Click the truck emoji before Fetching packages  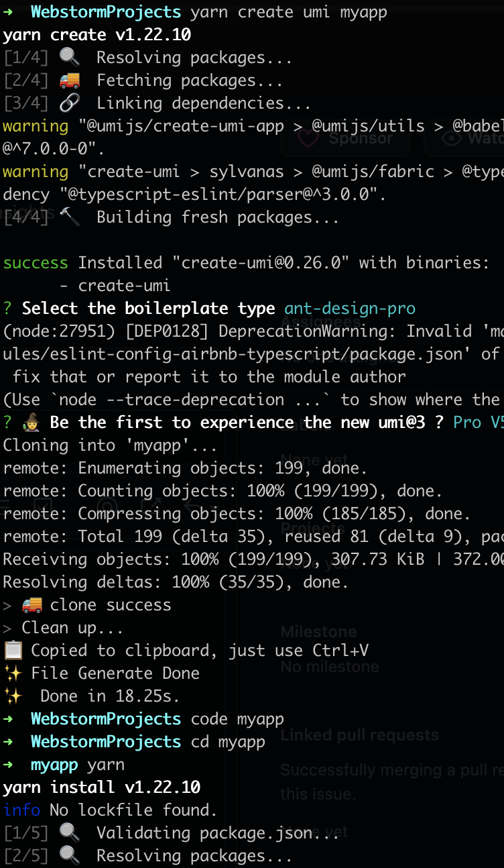coord(69,80)
